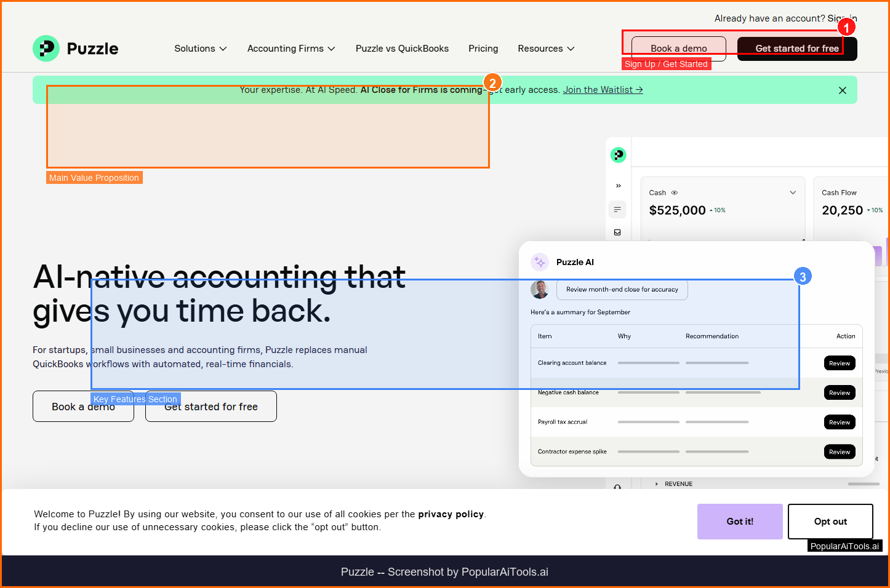Open the Pricing page
This screenshot has width=890, height=588.
pos(483,49)
